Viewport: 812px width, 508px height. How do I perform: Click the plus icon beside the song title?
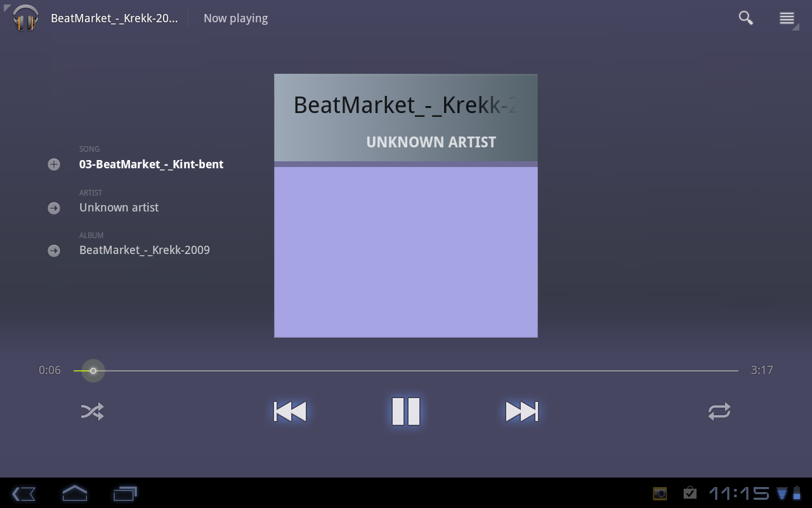point(54,164)
